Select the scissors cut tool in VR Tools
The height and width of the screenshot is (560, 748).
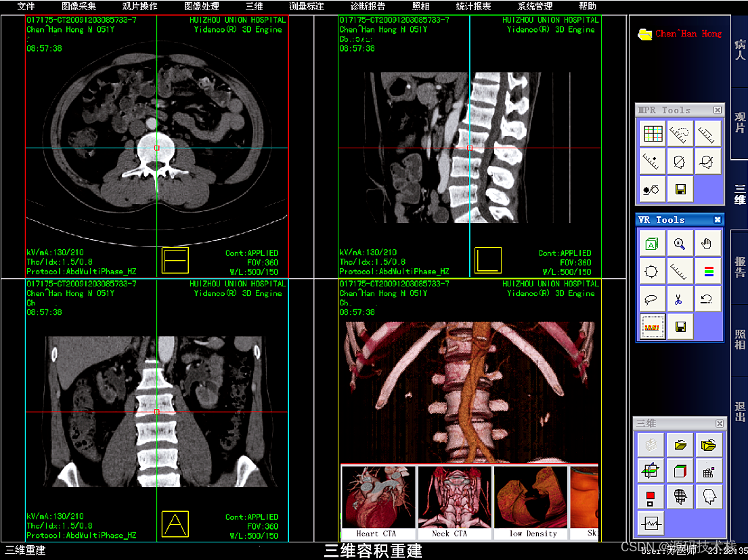[680, 299]
